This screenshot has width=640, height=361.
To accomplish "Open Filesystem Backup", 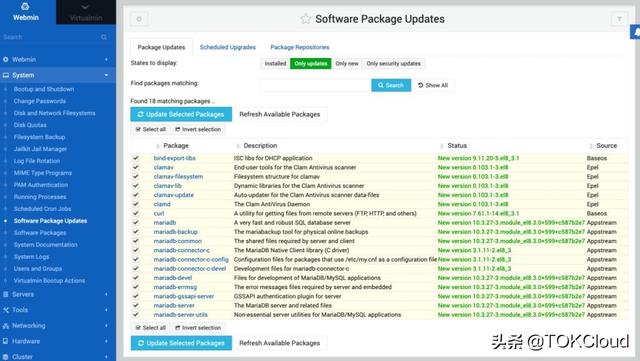I will tap(39, 137).
